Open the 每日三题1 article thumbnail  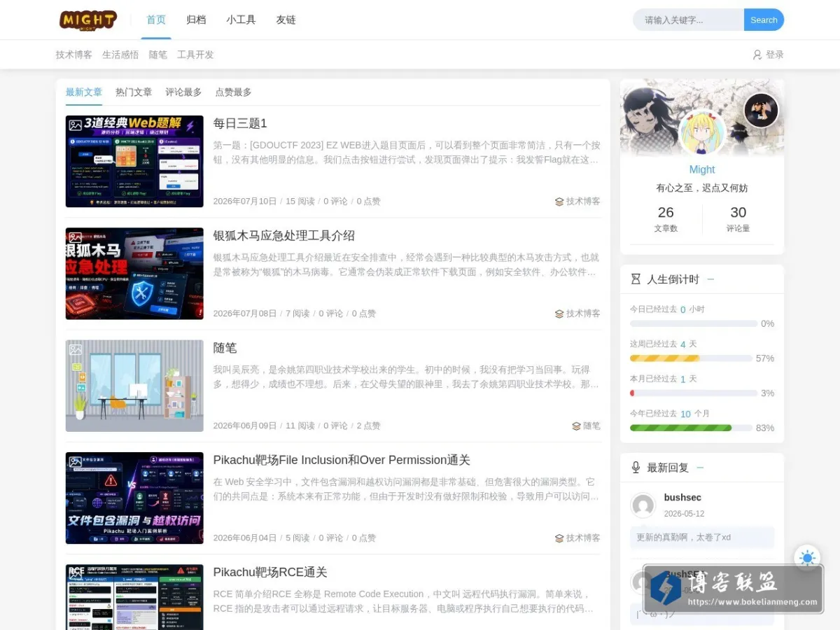[134, 161]
